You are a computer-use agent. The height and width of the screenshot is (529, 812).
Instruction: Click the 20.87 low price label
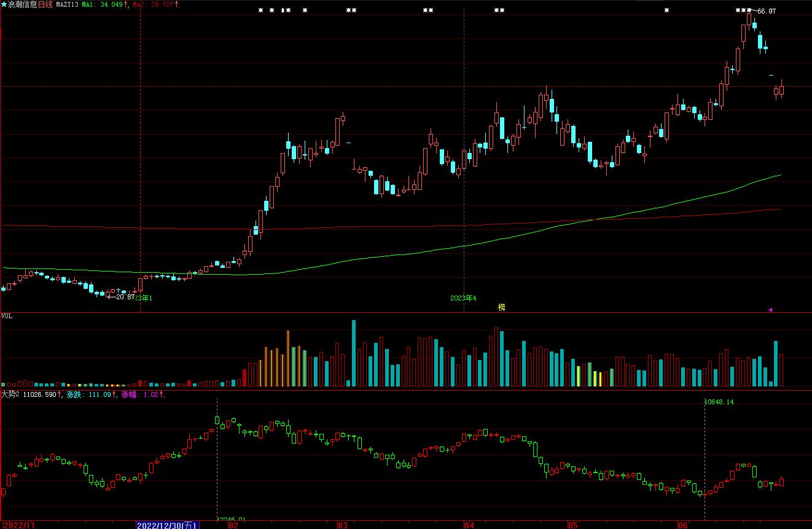pyautogui.click(x=125, y=297)
